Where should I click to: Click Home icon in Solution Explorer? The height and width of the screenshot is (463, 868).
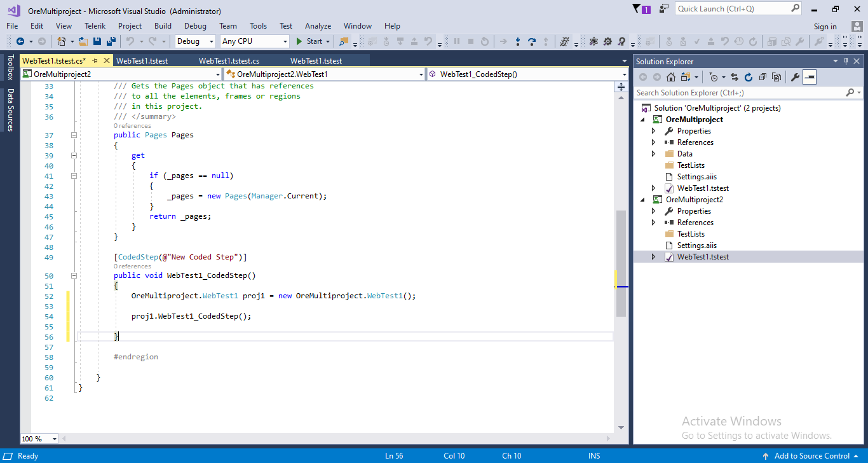click(x=671, y=77)
